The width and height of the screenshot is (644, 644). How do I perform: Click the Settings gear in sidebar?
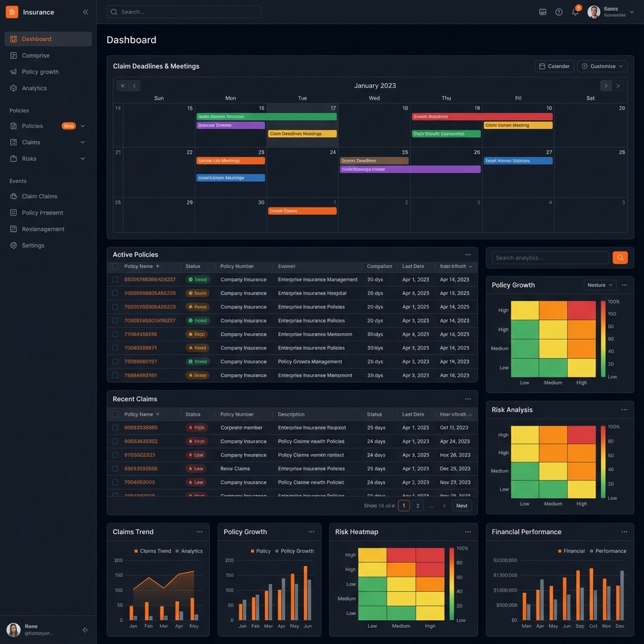click(33, 245)
